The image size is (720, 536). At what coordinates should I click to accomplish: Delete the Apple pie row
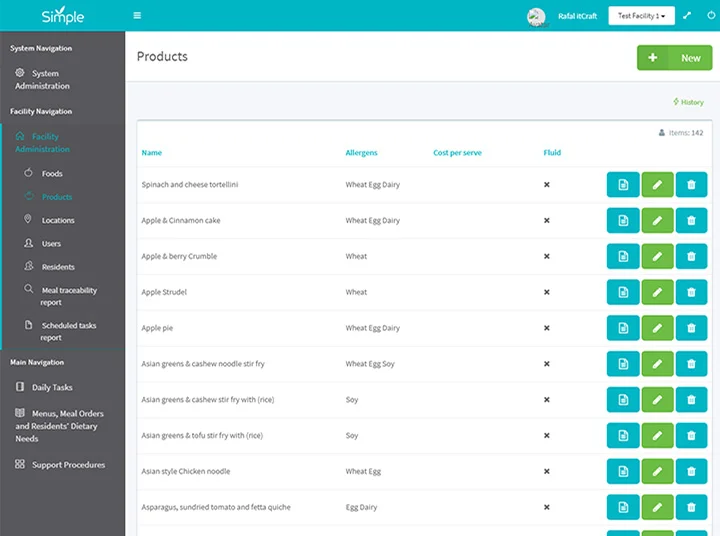pos(691,328)
